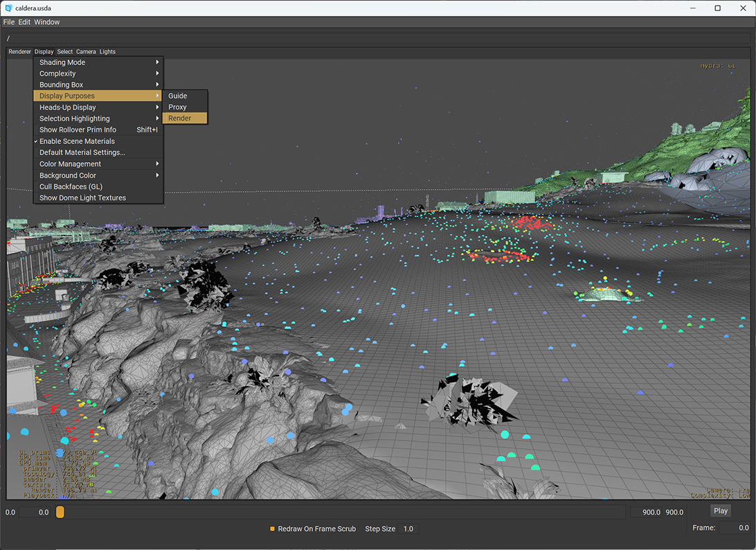Click the Frame number input field
Screen dimensions: 756x550
tap(735, 528)
